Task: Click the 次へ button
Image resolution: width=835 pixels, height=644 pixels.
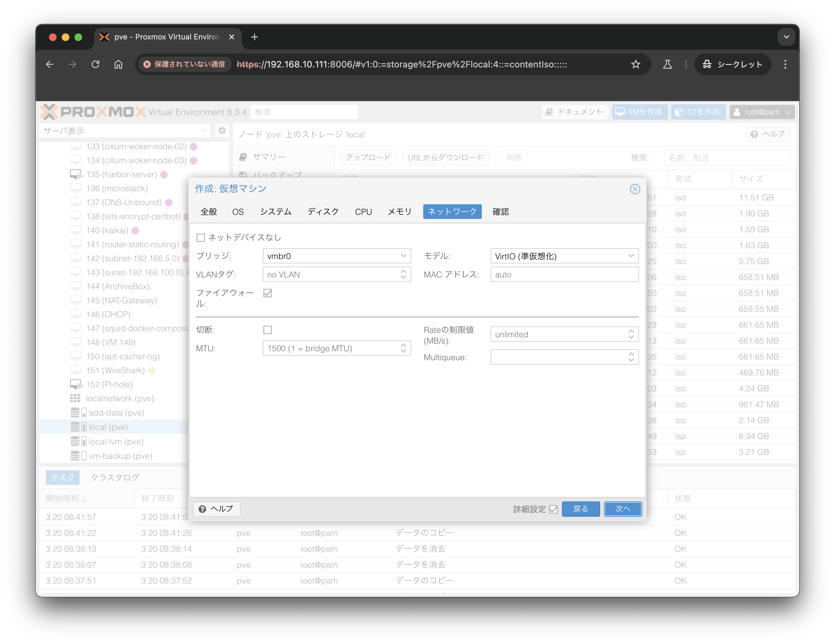Action: (x=622, y=509)
